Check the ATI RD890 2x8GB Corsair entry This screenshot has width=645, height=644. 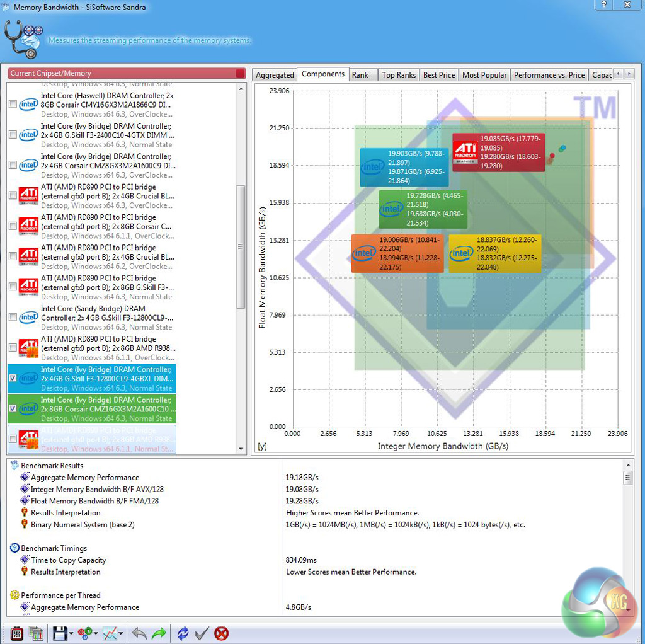pos(13,226)
